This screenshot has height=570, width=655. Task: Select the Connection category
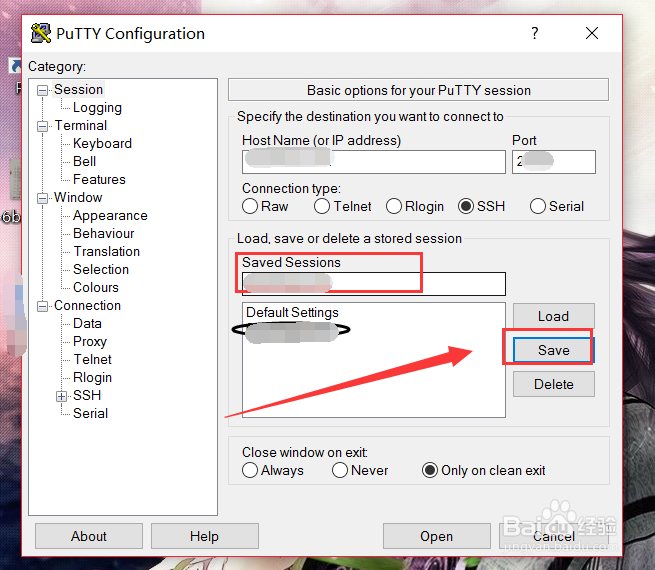coord(87,305)
